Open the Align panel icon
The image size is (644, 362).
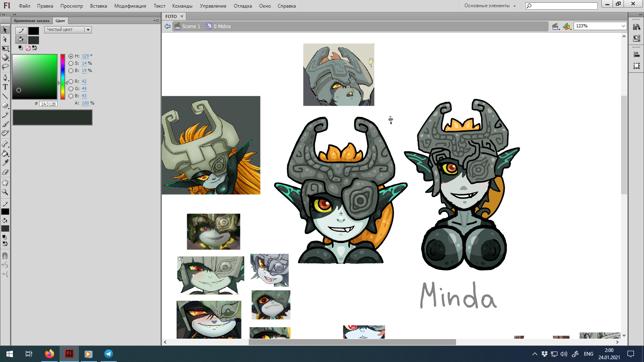(x=636, y=54)
